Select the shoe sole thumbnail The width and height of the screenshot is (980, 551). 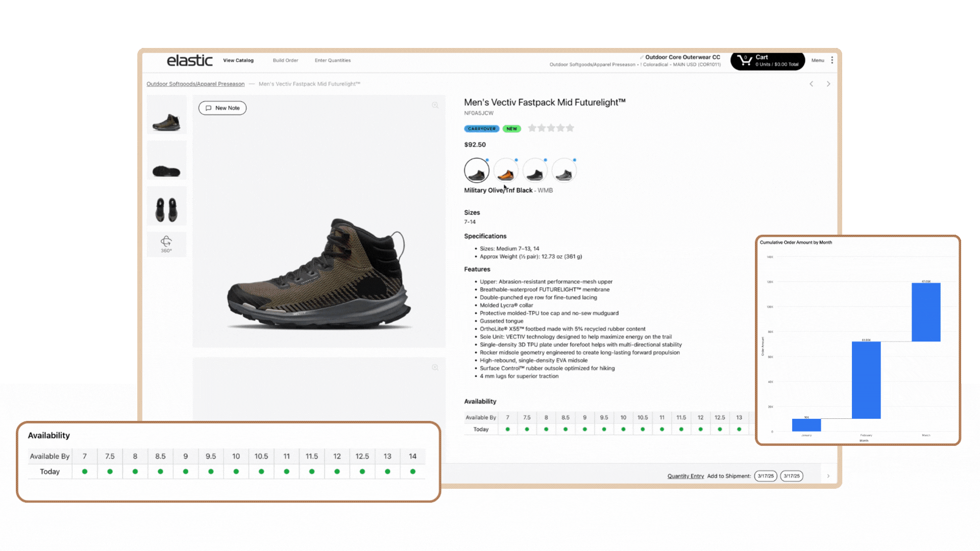pos(166,161)
